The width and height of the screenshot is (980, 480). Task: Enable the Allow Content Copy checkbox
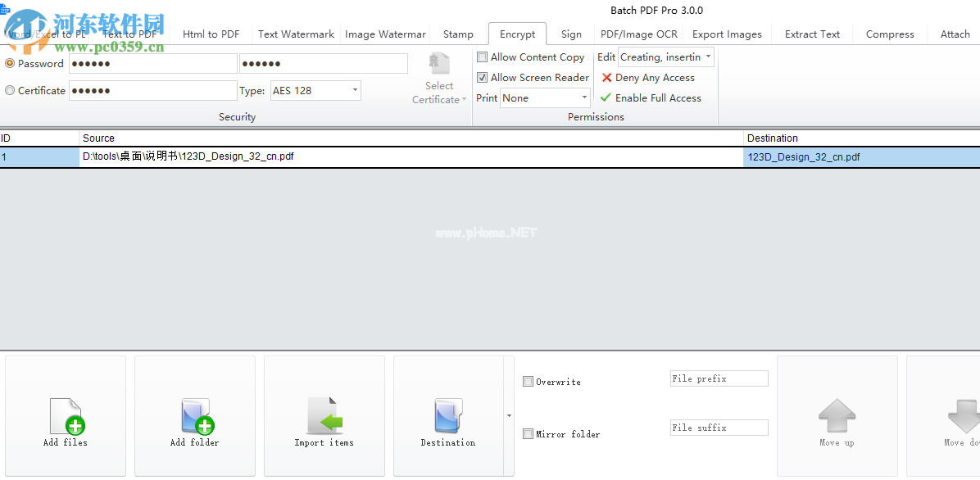tap(483, 57)
